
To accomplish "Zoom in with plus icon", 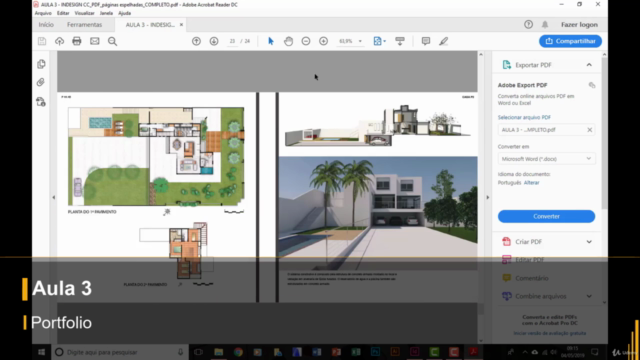I will click(323, 41).
